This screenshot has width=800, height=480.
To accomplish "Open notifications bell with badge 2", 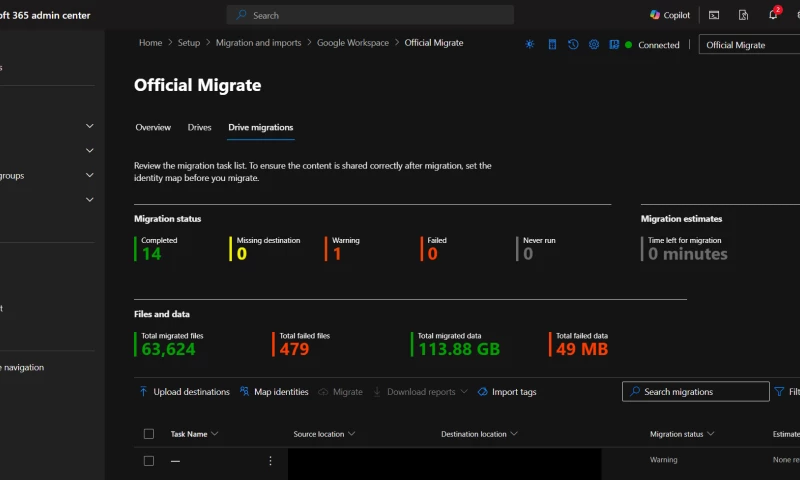I will point(773,14).
